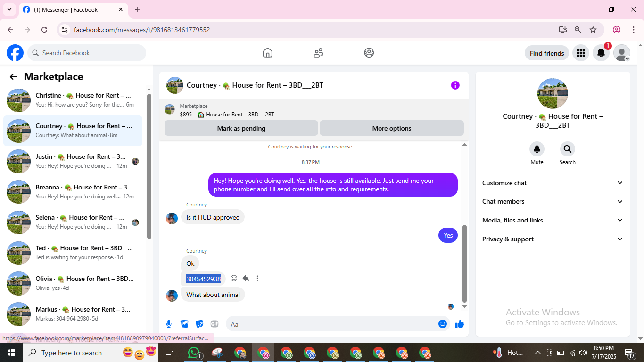Open the Breanna conversation
This screenshot has height=362, width=644.
point(73,192)
